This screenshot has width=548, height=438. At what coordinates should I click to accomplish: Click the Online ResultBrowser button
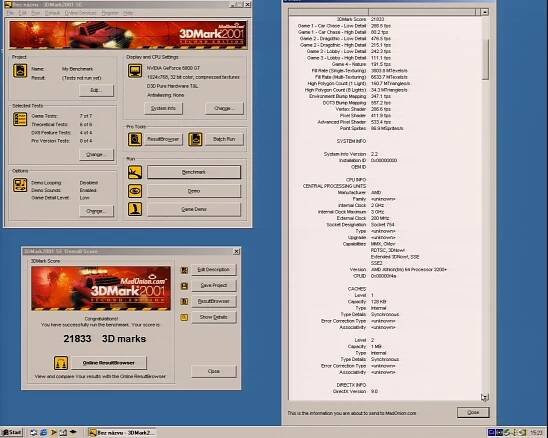coord(109,363)
